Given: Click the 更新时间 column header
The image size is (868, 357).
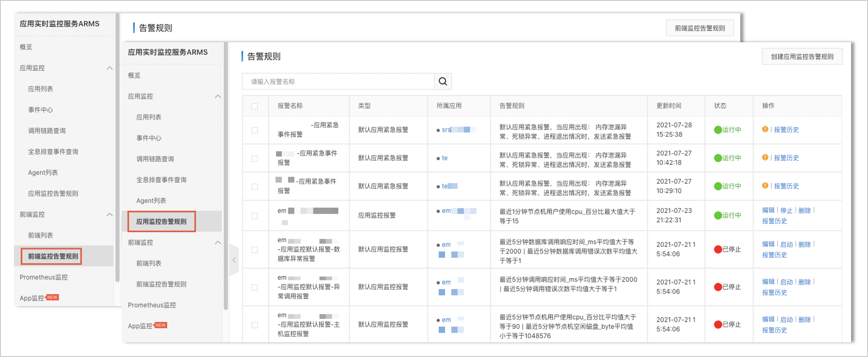Looking at the screenshot, I should 669,106.
